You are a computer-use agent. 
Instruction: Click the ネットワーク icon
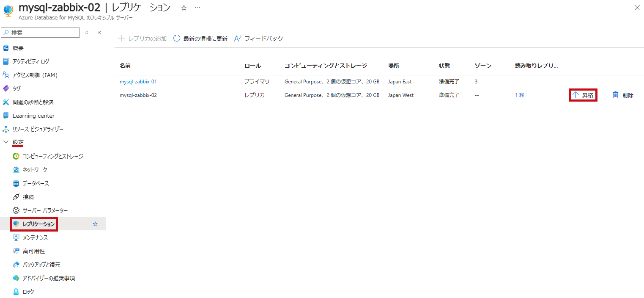(16, 170)
